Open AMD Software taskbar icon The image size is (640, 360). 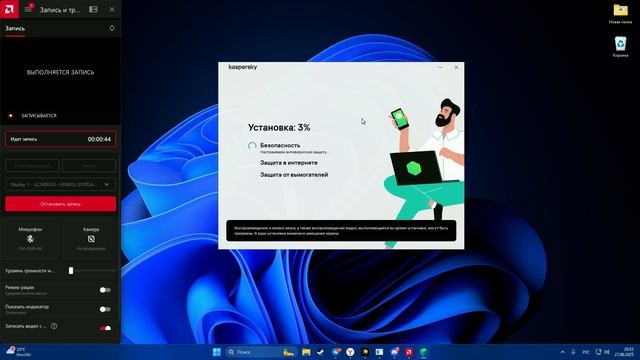(409, 352)
